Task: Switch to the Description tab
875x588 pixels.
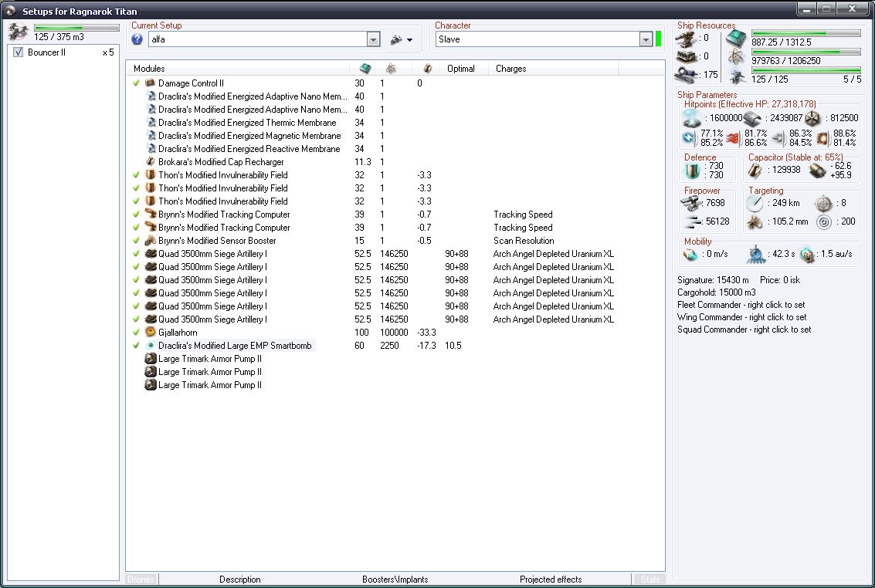Action: (x=240, y=579)
